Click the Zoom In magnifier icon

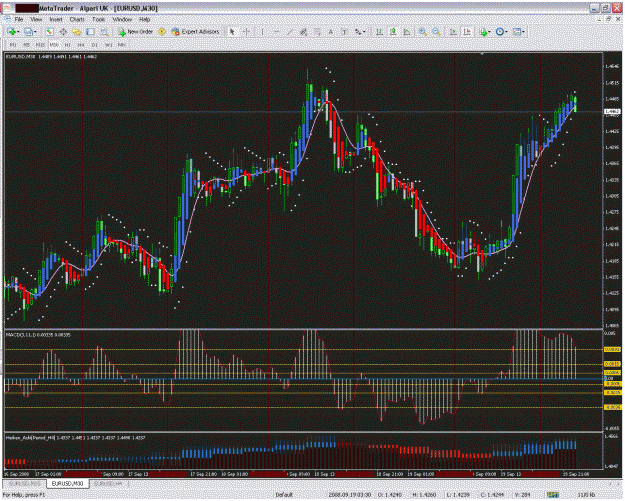pyautogui.click(x=423, y=32)
